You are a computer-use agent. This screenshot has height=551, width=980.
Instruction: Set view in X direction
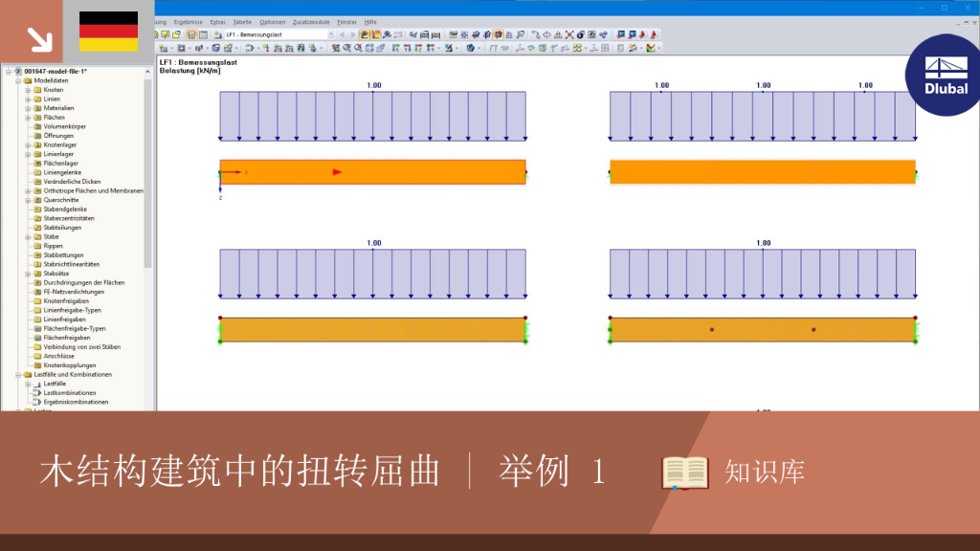[x=395, y=48]
